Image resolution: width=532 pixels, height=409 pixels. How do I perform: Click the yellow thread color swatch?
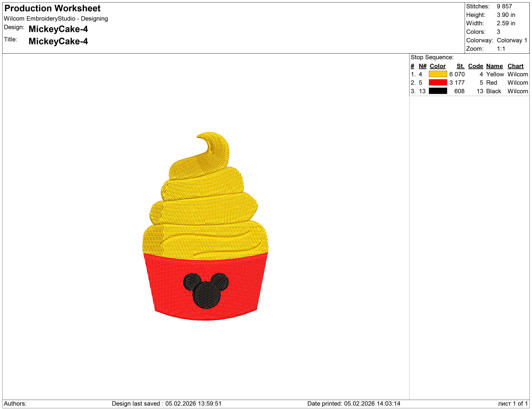tap(438, 74)
